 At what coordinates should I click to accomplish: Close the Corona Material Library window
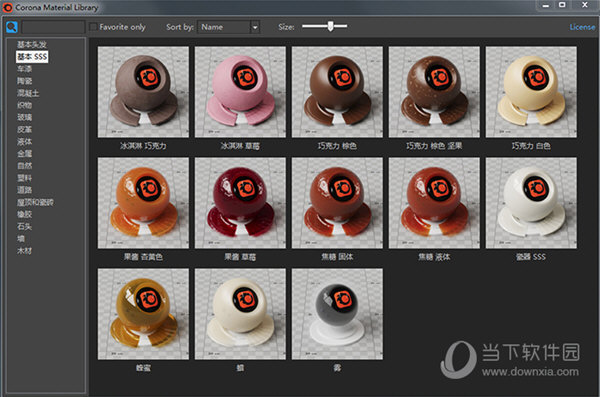tap(585, 5)
